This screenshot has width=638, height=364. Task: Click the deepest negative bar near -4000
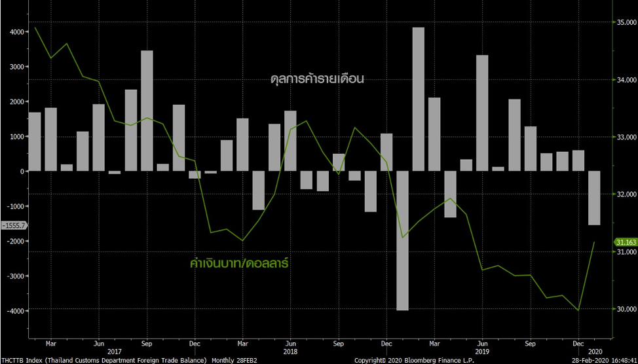click(x=402, y=240)
